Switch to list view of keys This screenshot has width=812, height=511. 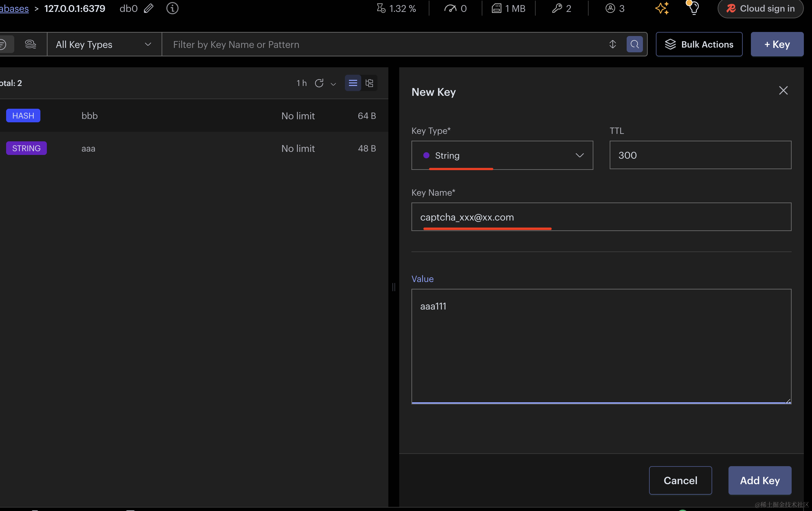(353, 83)
